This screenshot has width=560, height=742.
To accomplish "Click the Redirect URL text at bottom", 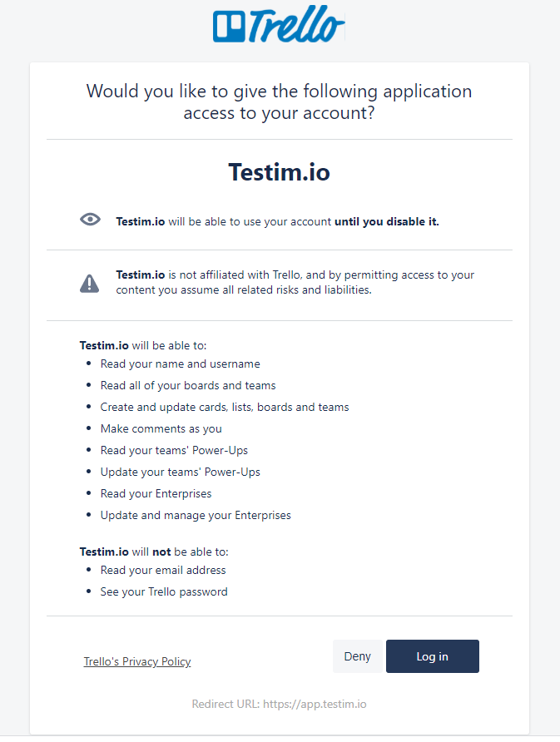I will tap(279, 704).
